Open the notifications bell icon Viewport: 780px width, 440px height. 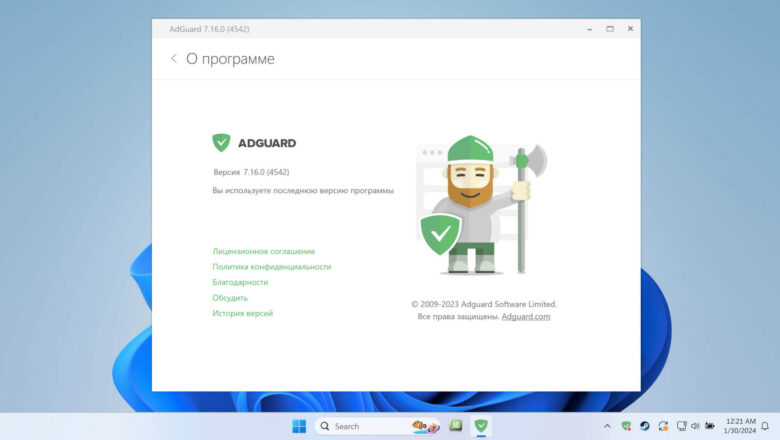765,426
